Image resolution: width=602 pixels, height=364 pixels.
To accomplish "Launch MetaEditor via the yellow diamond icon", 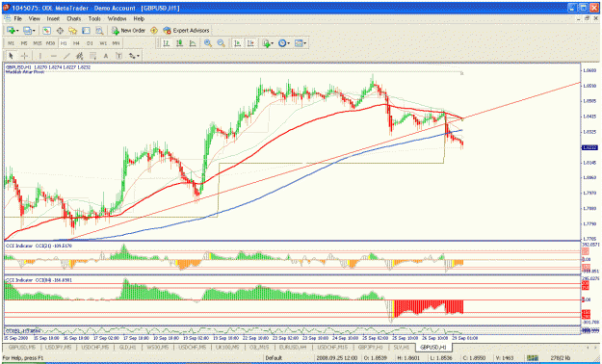I will [x=154, y=31].
